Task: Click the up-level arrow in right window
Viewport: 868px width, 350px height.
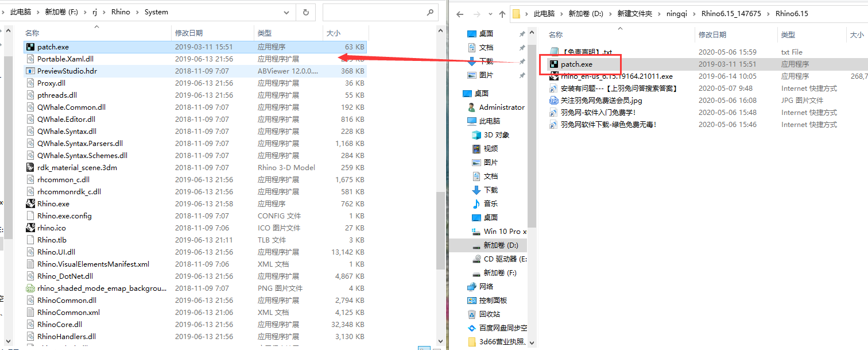Action: click(x=502, y=13)
